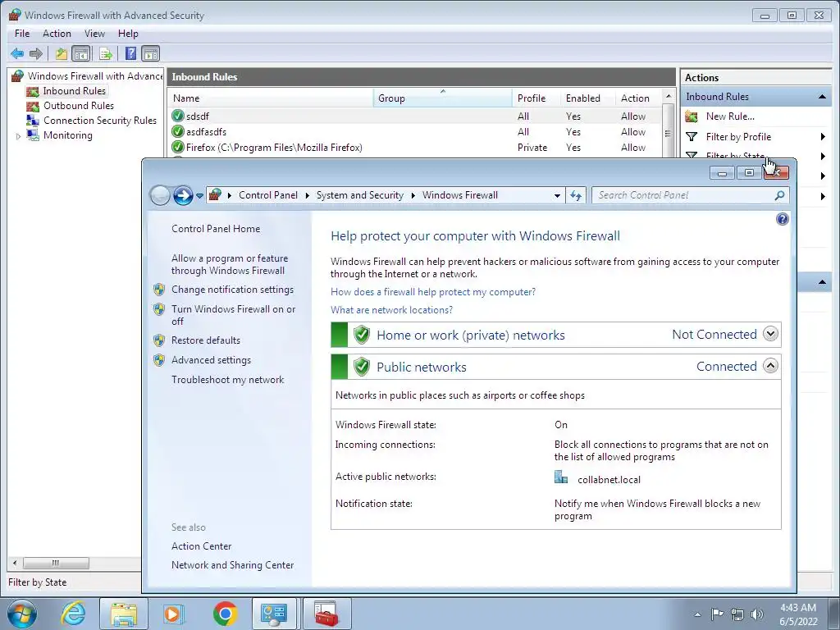The height and width of the screenshot is (630, 840).
Task: Click System and Security breadcrumb
Action: coord(359,195)
